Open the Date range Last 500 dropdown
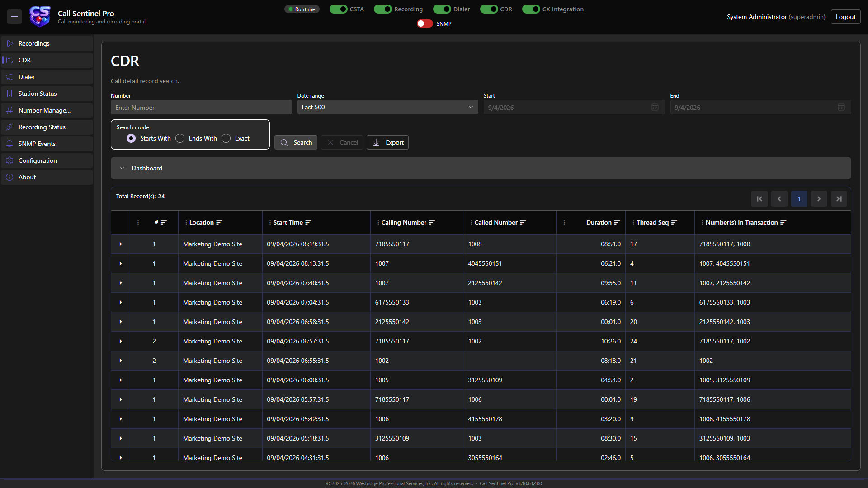Image resolution: width=868 pixels, height=488 pixels. pos(387,107)
